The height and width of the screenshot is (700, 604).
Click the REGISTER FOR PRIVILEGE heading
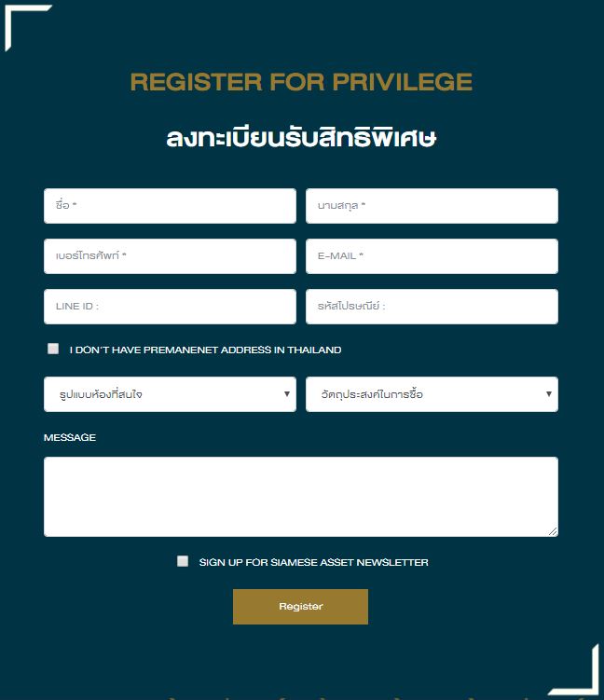click(301, 82)
